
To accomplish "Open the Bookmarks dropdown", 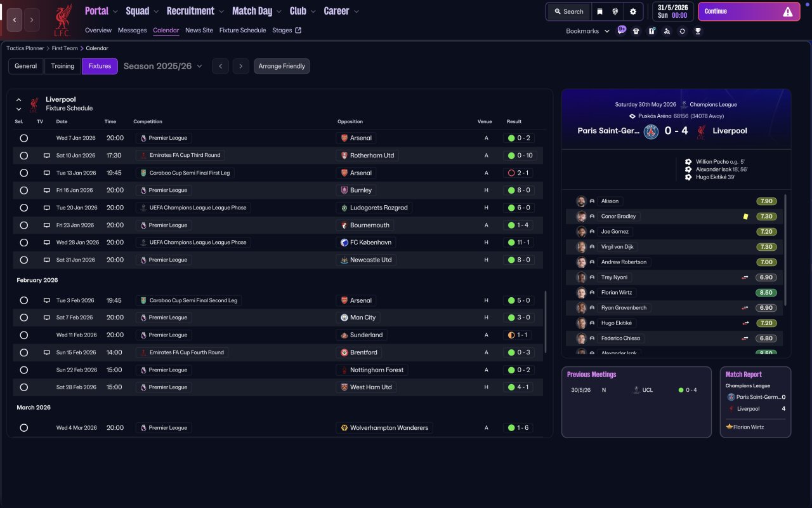I will coord(588,31).
